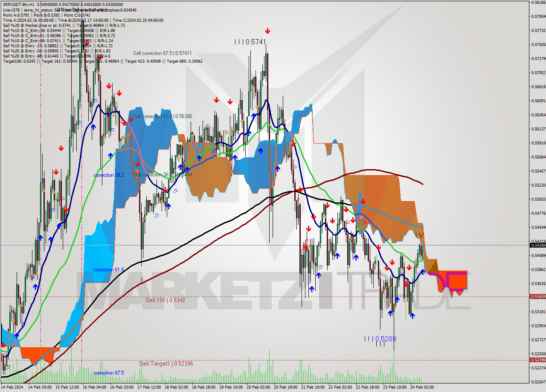The width and height of the screenshot is (546, 392).
Task: Click the black 0.5426 current price tag
Action: [x=537, y=245]
